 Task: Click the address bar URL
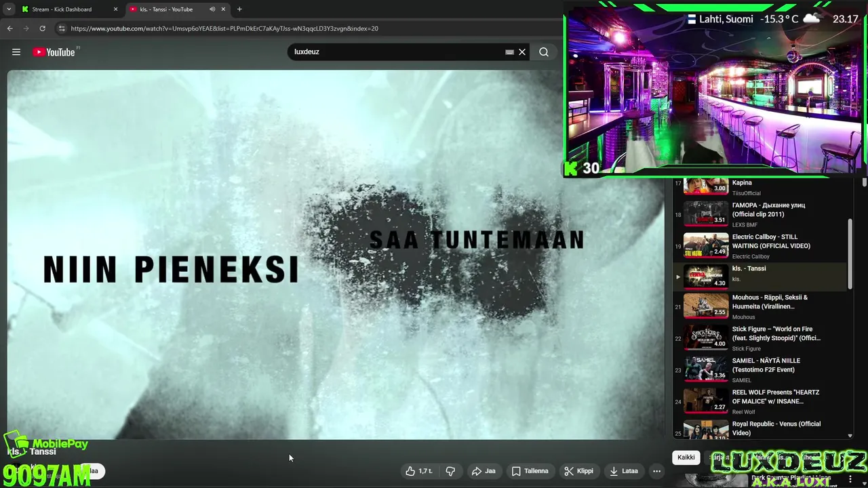pos(224,28)
